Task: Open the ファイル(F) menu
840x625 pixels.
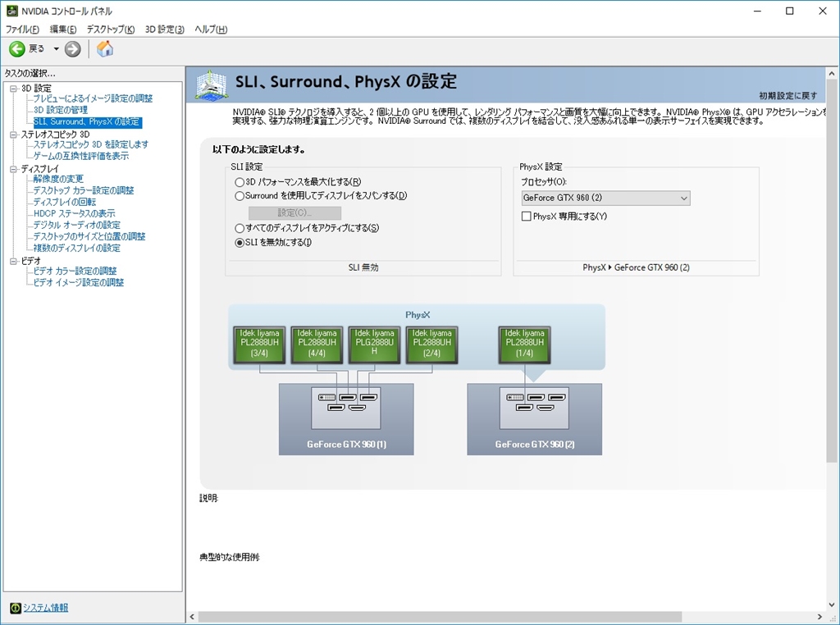Action: coord(22,29)
